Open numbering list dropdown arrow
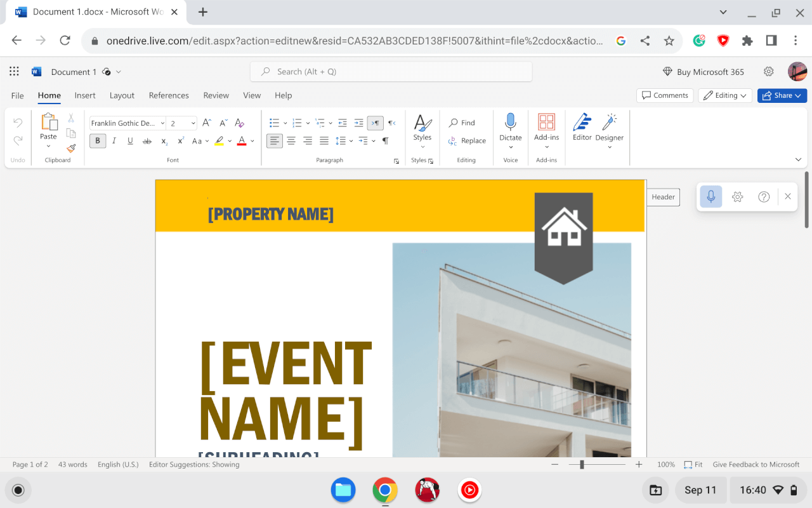Screen dimensions: 812x508 (308, 123)
